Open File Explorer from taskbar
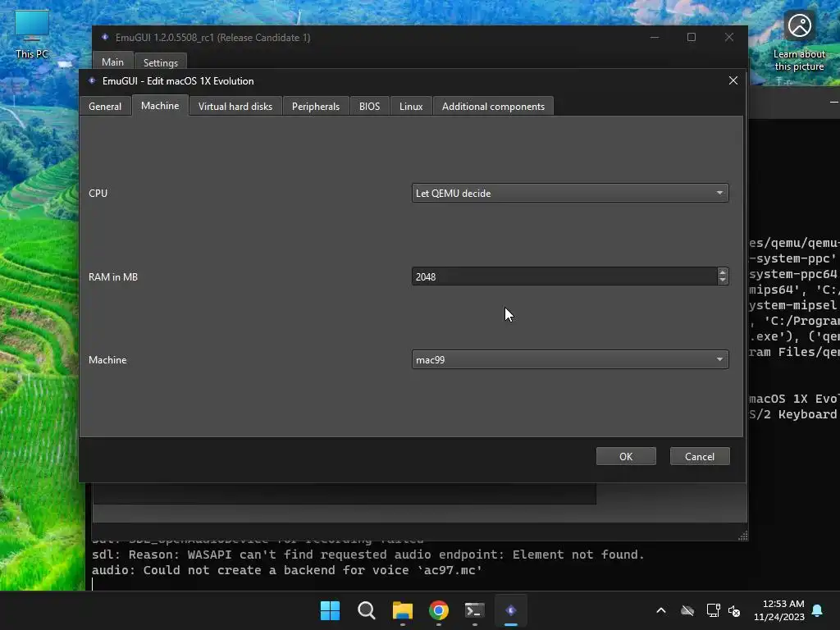The height and width of the screenshot is (630, 840). pyautogui.click(x=402, y=610)
